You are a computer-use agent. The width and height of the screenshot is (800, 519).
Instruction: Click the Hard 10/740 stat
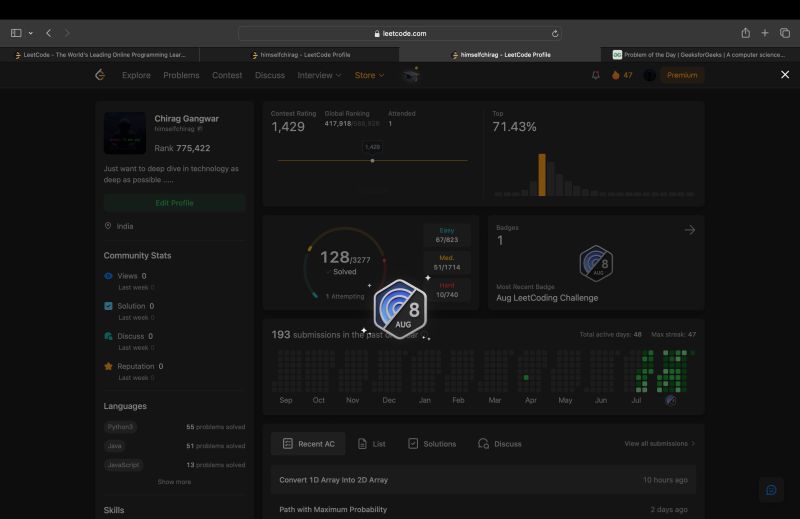pos(446,290)
